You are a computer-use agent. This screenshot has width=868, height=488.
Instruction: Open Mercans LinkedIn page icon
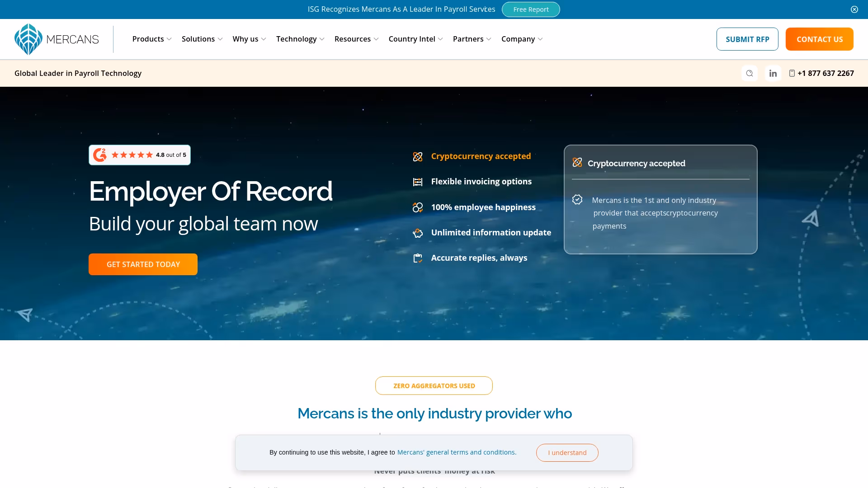[773, 73]
